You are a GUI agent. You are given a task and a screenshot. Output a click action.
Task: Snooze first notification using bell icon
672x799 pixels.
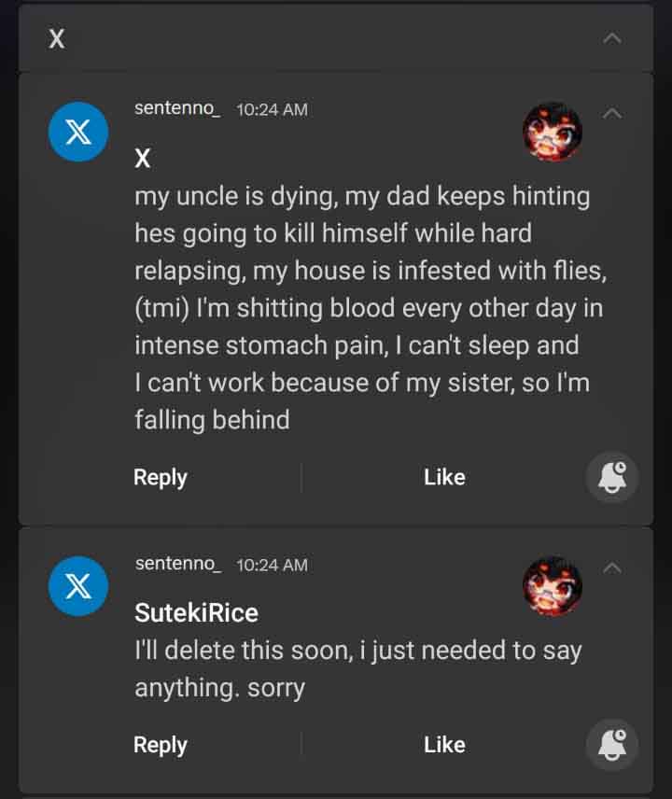612,478
